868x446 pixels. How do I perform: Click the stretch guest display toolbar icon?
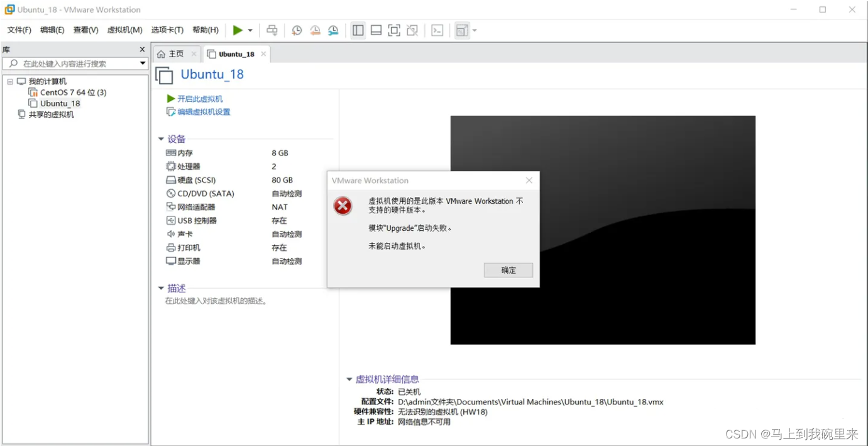pos(462,30)
